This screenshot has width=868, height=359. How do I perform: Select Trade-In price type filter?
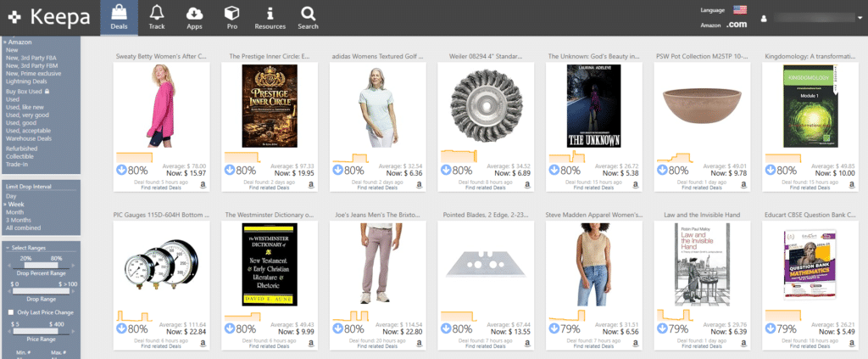coord(17,164)
